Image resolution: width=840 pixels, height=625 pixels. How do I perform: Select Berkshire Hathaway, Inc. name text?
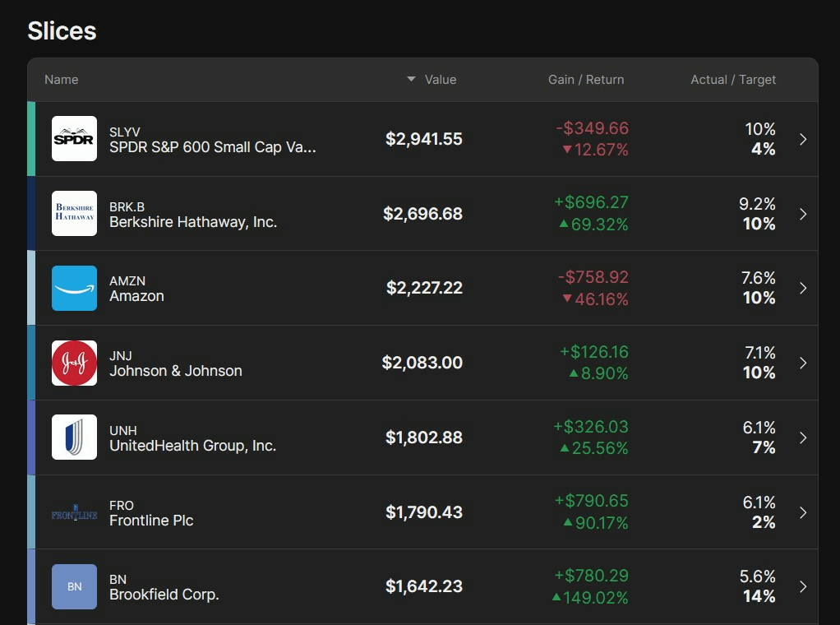(x=193, y=222)
